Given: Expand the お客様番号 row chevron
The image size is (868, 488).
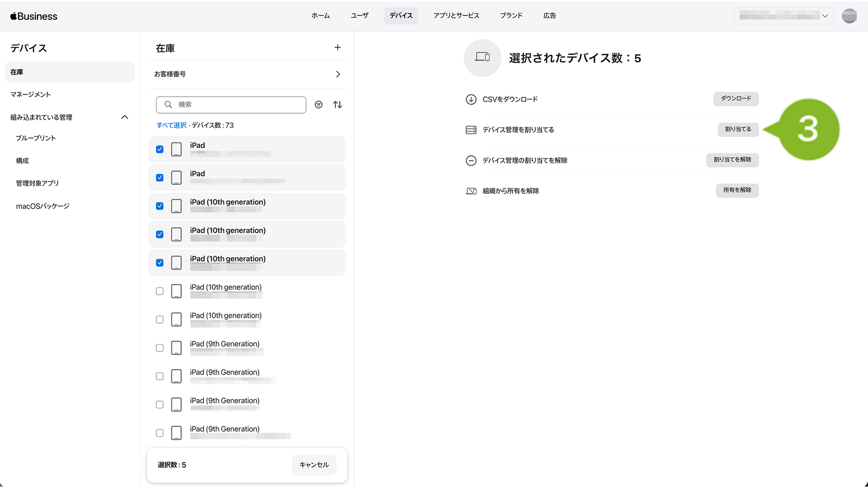Looking at the screenshot, I should pos(338,74).
